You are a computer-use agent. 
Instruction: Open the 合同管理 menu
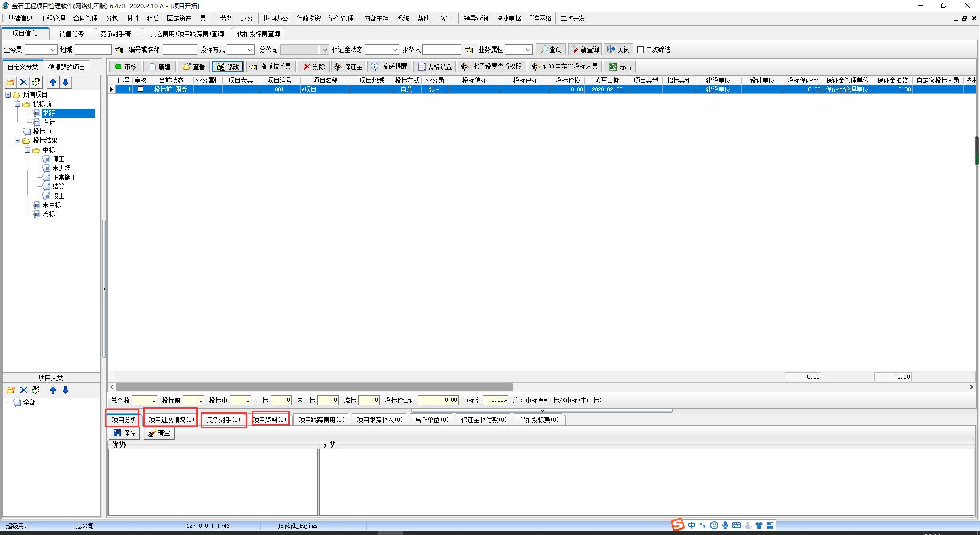click(85, 18)
